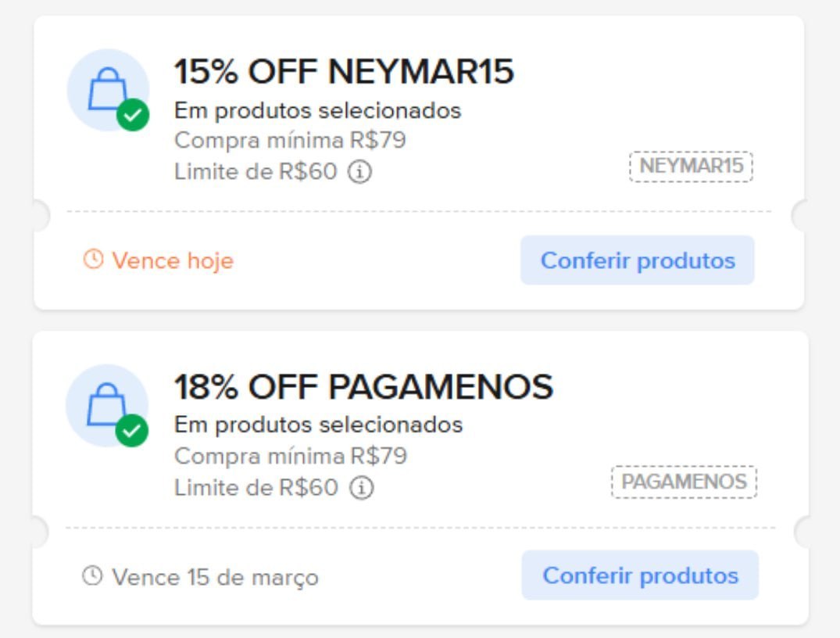
Task: Click the green checkmark on NEYMAR15 coupon
Action: coord(133,116)
